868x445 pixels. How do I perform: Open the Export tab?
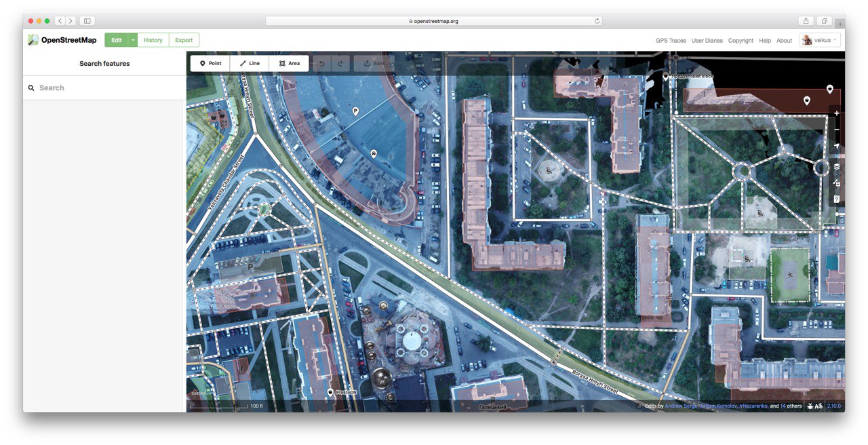tap(184, 40)
